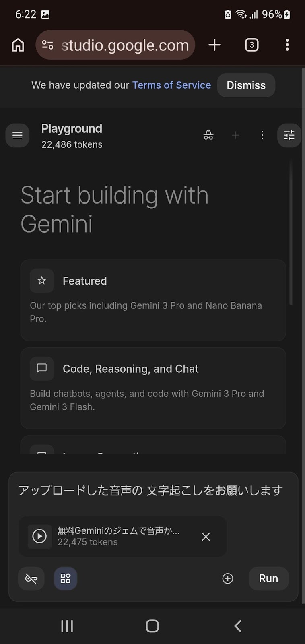
Task: Open the hamburger navigation menu
Action: 17,135
